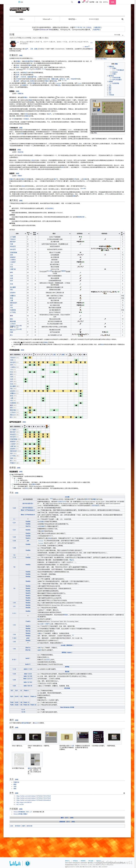Screen dimensions: 136x868
Task: Collapse the tag tree root in 物品数据值
Action: pos(10,474)
